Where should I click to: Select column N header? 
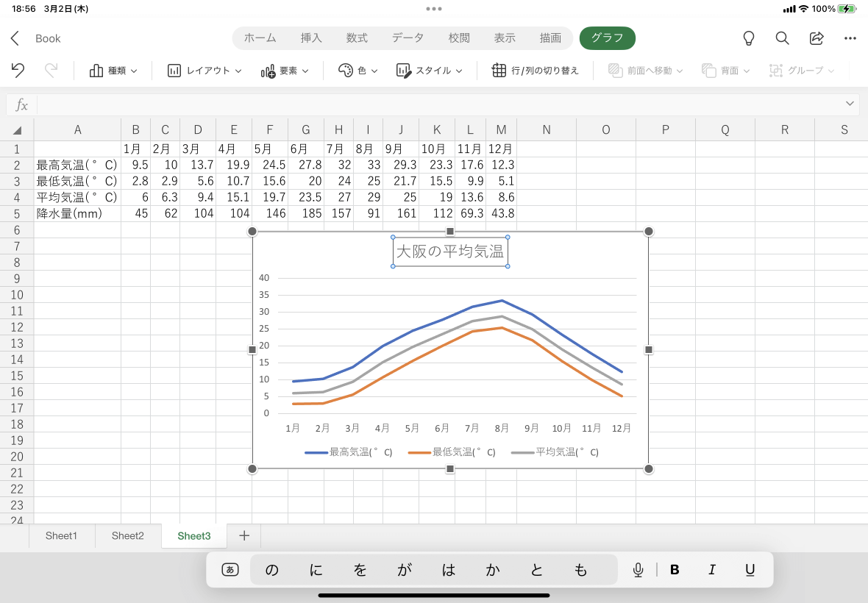point(547,130)
